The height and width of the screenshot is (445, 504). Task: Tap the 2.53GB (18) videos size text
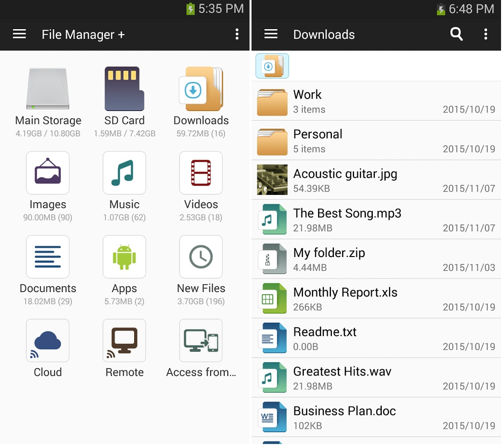201,218
